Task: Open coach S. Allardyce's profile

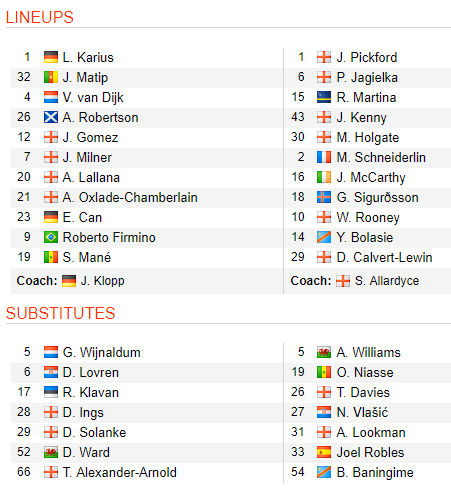Action: [387, 281]
